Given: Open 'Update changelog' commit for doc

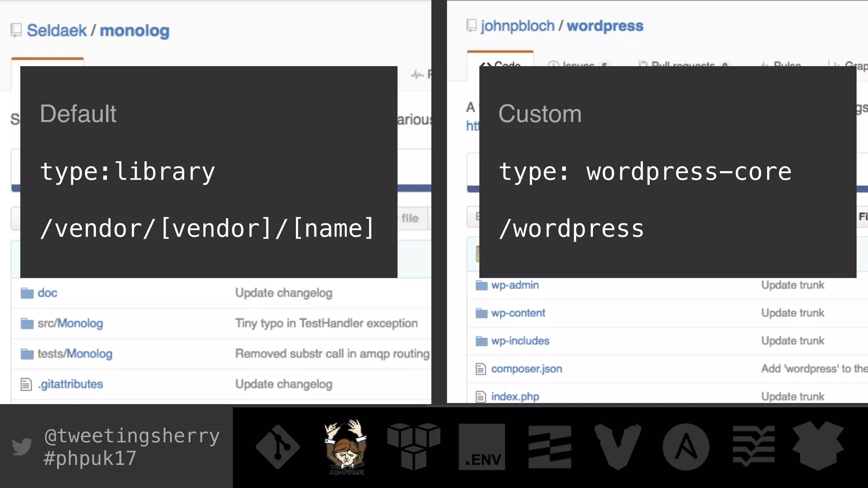Looking at the screenshot, I should [284, 293].
